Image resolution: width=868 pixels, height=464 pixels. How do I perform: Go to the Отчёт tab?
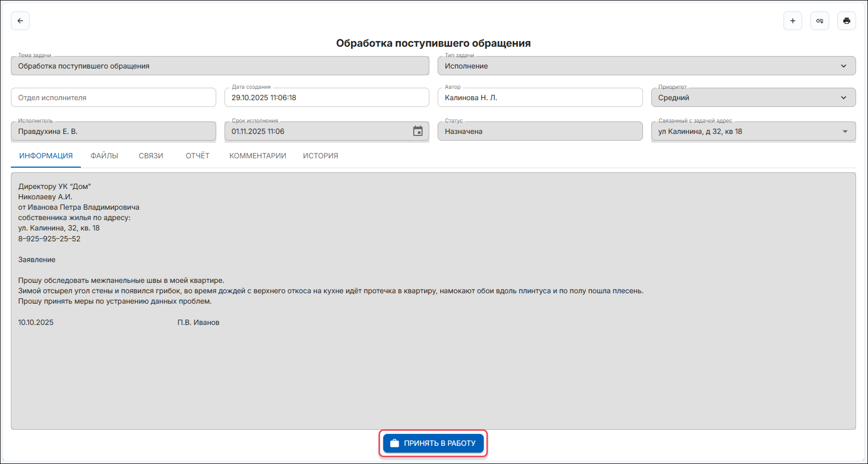click(198, 156)
